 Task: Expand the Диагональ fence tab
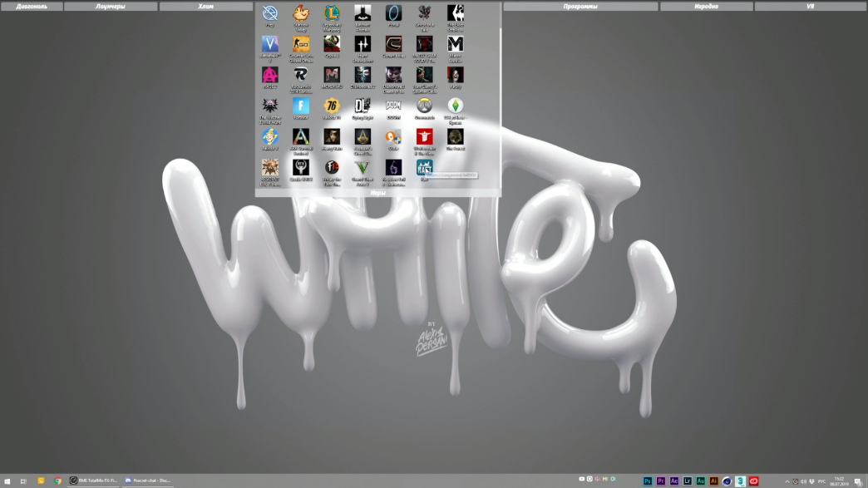click(32, 7)
